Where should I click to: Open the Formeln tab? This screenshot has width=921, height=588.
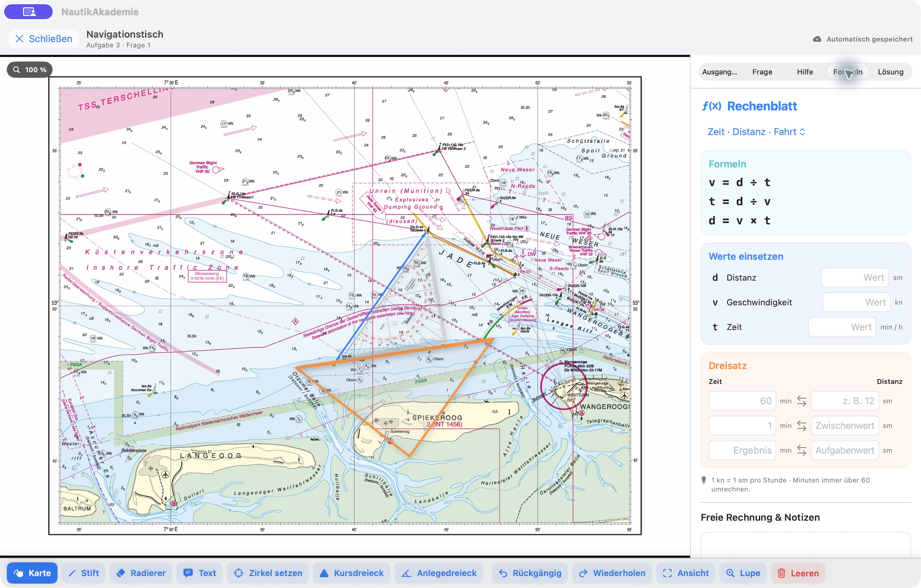[848, 72]
